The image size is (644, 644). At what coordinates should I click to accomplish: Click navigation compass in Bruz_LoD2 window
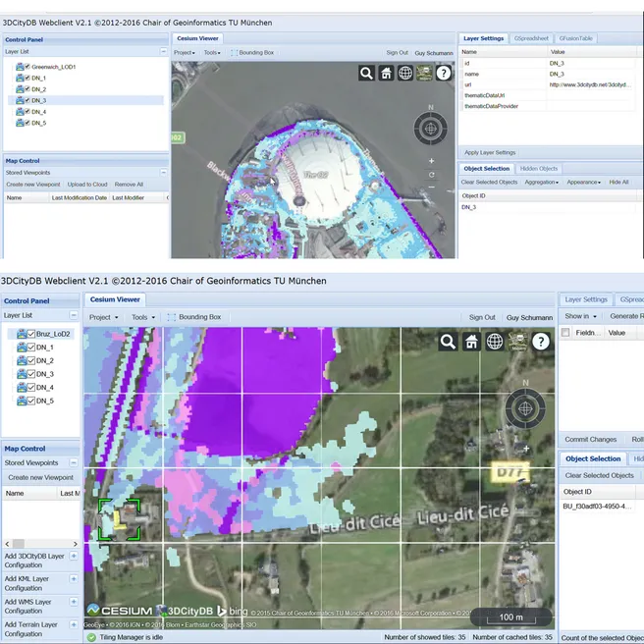tap(525, 408)
